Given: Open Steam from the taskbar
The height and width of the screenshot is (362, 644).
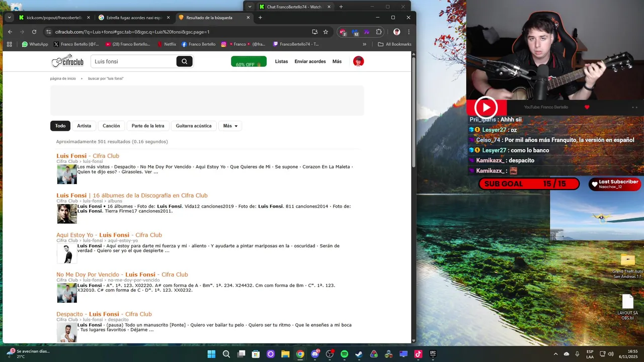Looking at the screenshot, I should [359, 354].
